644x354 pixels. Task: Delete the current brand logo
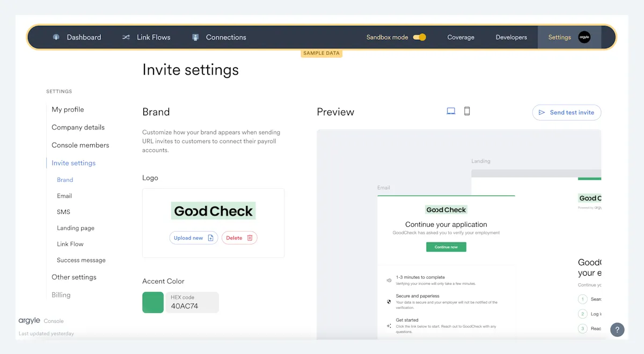pos(239,238)
